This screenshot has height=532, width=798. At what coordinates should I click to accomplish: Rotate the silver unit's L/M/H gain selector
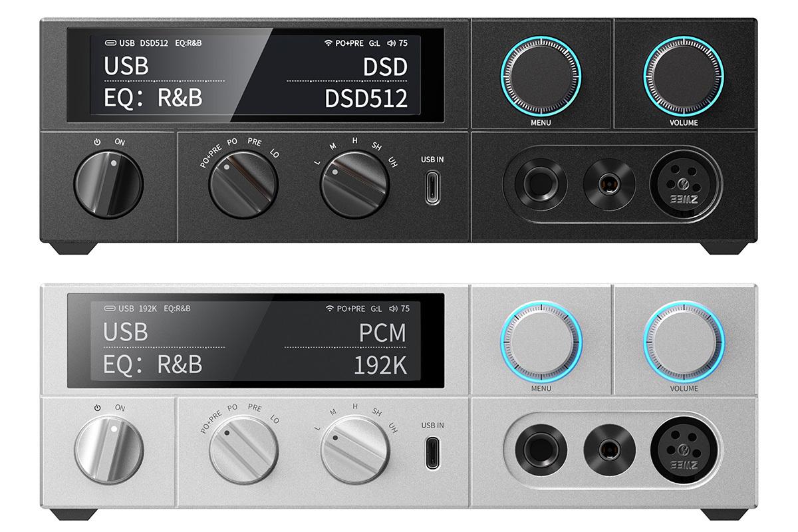[355, 451]
